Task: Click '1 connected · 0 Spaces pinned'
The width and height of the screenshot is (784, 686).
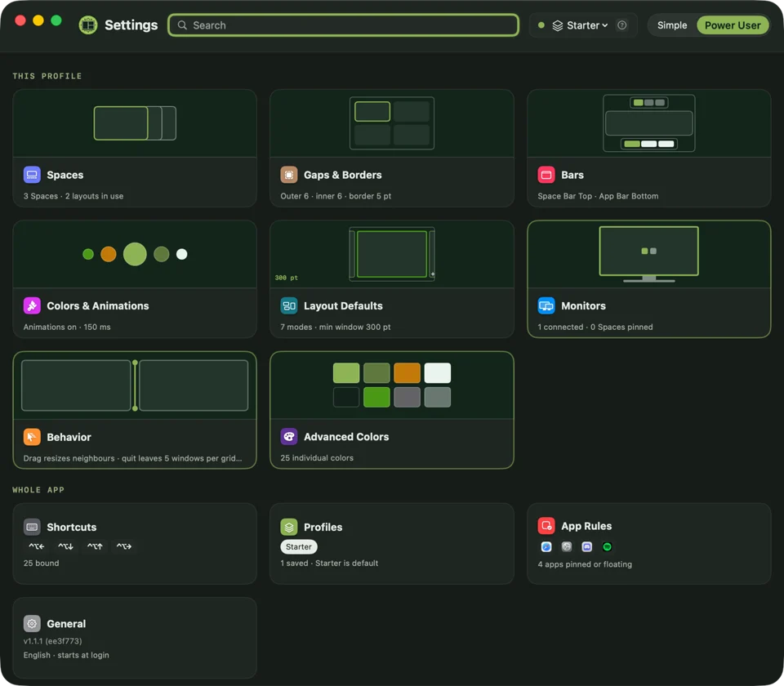Action: (595, 327)
